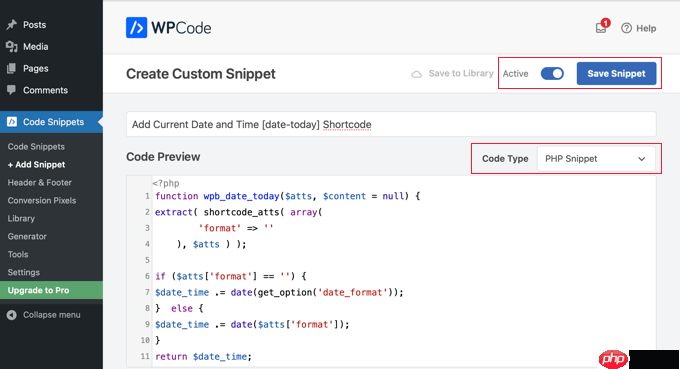
Task: Open the Code Type dropdown
Action: pyautogui.click(x=596, y=159)
